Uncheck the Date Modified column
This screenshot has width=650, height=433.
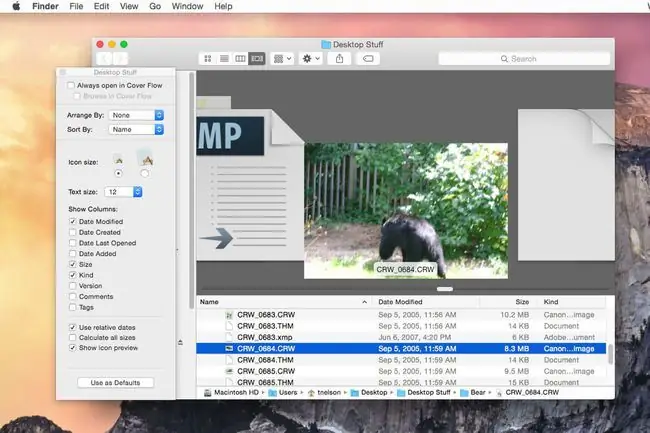[x=73, y=222]
